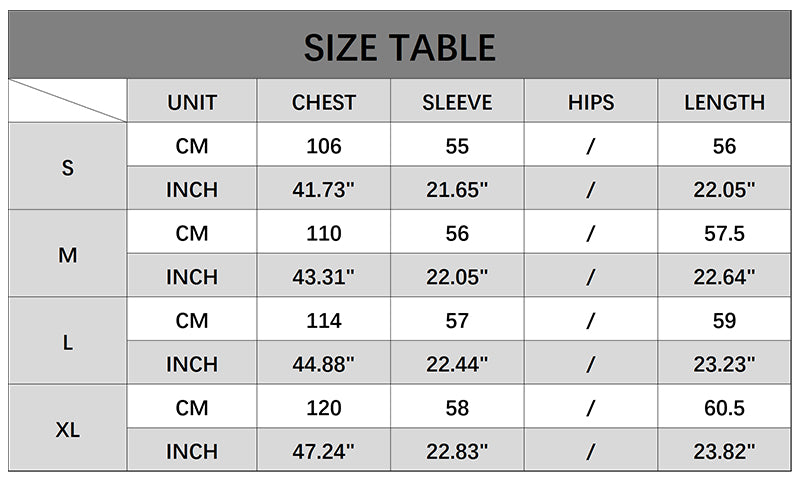Select the XL size row label

pyautogui.click(x=68, y=430)
